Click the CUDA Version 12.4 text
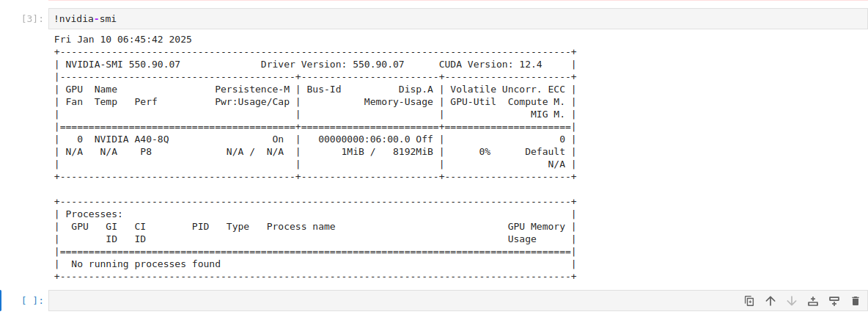The width and height of the screenshot is (868, 320). click(x=490, y=64)
